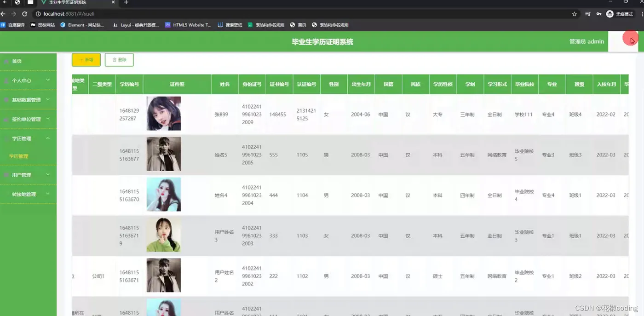This screenshot has height=316, width=644.
Task: Select the 学历管理 submenu item
Action: [x=28, y=156]
